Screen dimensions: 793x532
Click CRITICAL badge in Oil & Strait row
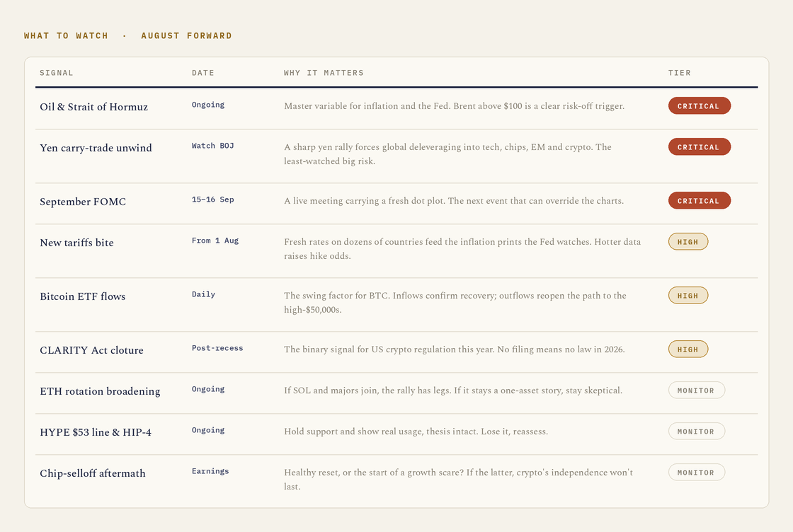[699, 105]
